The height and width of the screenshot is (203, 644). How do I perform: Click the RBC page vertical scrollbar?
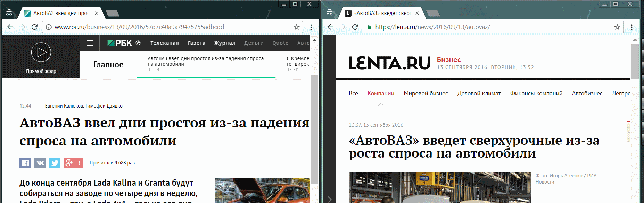[x=314, y=128]
